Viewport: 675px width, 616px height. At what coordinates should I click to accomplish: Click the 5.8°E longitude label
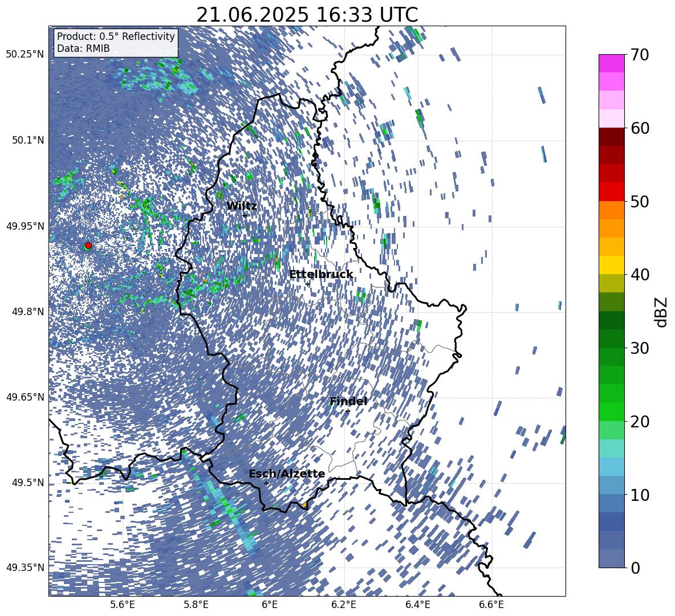tap(196, 605)
